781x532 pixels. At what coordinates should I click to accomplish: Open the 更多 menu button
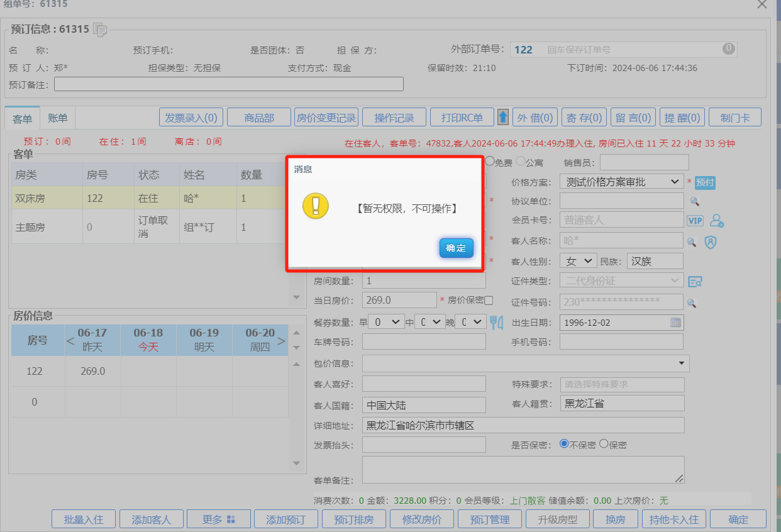coord(218,519)
